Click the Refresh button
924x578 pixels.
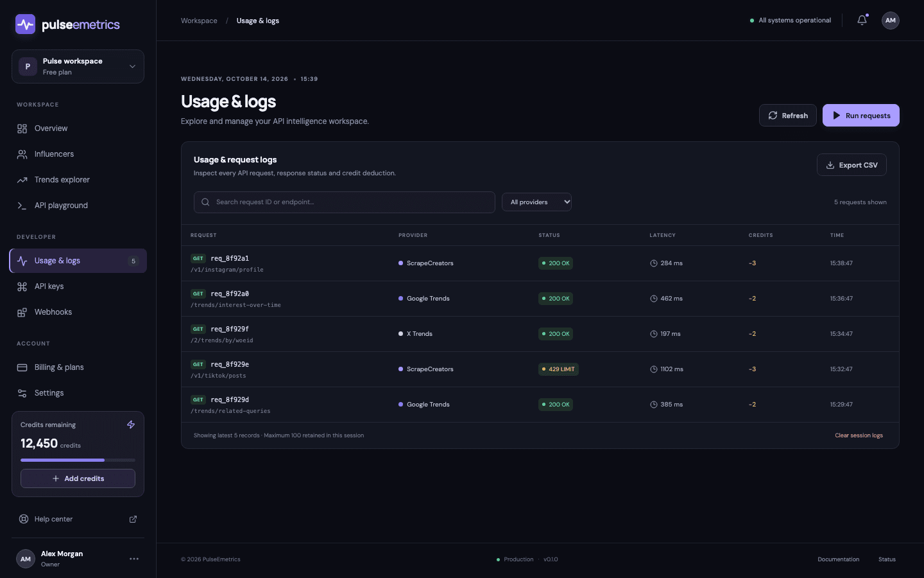pos(788,116)
